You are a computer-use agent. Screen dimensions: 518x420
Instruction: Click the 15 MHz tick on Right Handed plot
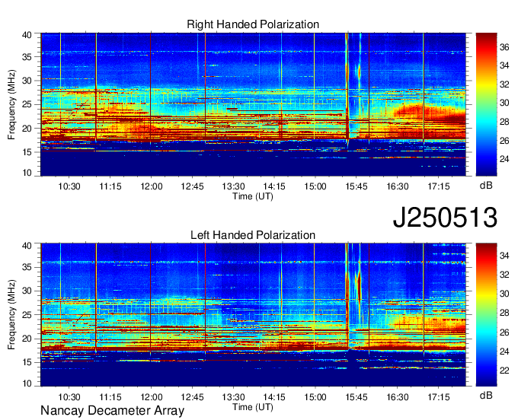tap(27, 152)
